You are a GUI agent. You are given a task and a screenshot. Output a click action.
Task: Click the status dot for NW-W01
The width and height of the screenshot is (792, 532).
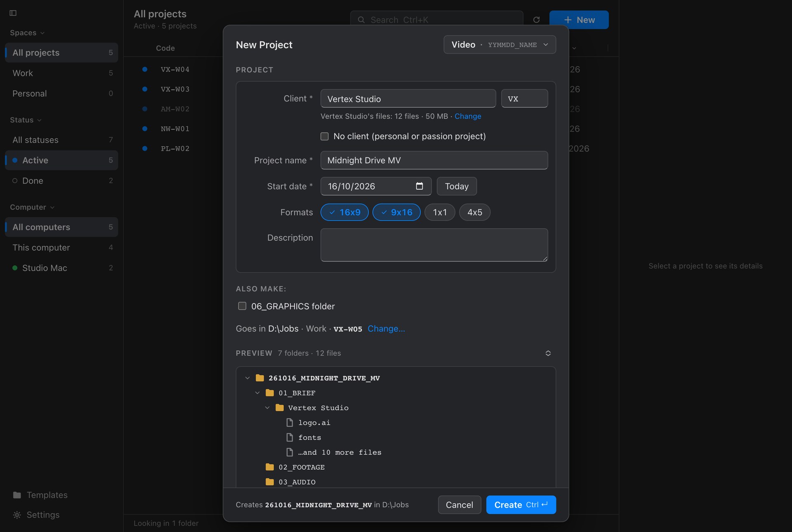click(x=145, y=129)
